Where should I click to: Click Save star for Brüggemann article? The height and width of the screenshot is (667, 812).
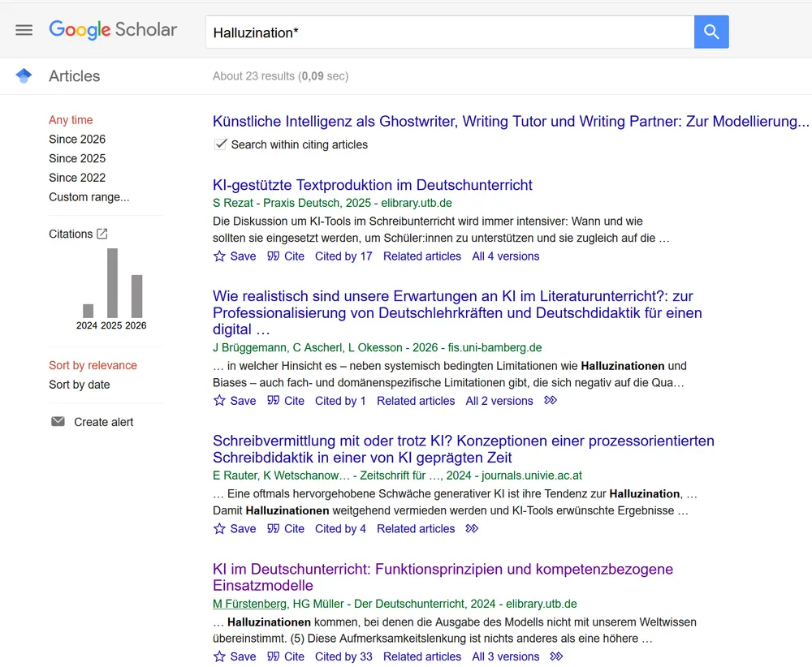pyautogui.click(x=219, y=401)
